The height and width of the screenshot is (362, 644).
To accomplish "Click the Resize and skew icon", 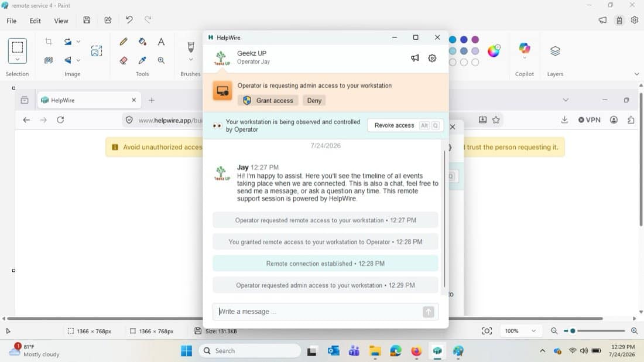I will pos(97,51).
